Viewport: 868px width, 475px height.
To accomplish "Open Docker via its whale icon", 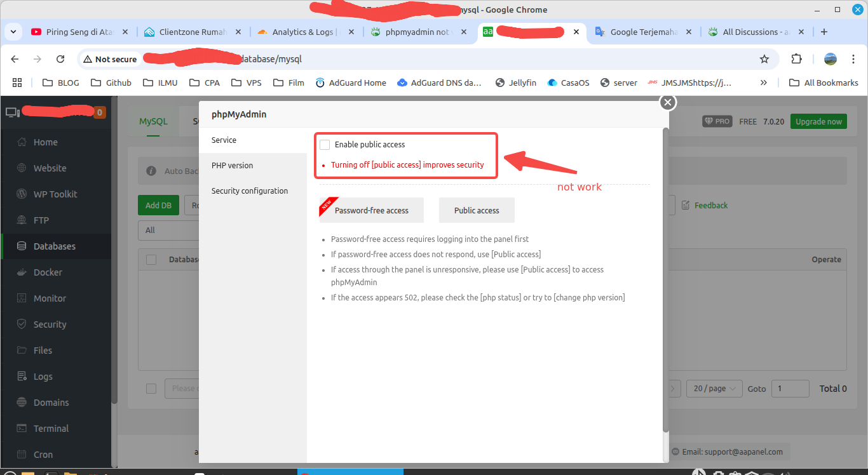I will [22, 272].
